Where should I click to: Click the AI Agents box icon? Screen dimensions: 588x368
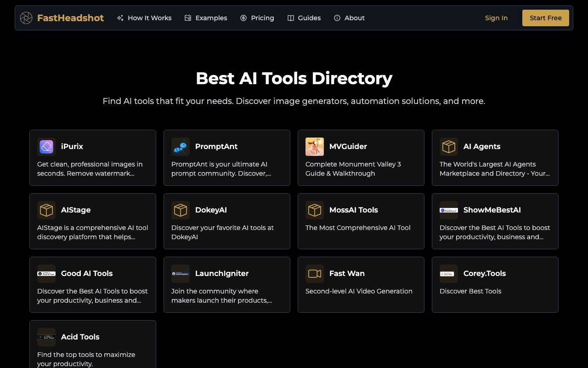tap(449, 147)
